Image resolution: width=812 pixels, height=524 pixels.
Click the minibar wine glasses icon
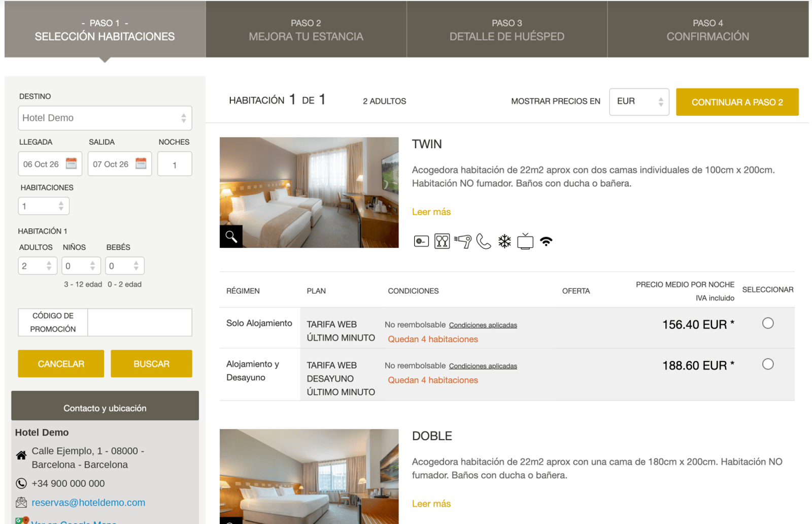pyautogui.click(x=442, y=241)
